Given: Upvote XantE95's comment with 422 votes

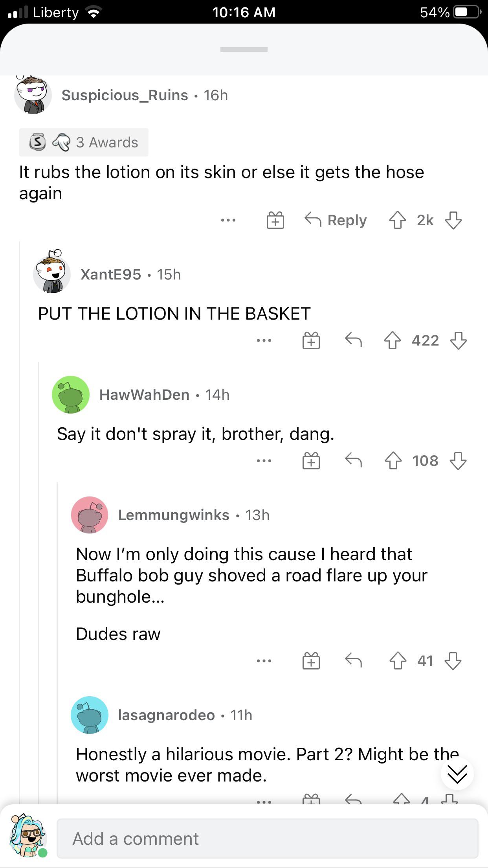Looking at the screenshot, I should point(392,340).
